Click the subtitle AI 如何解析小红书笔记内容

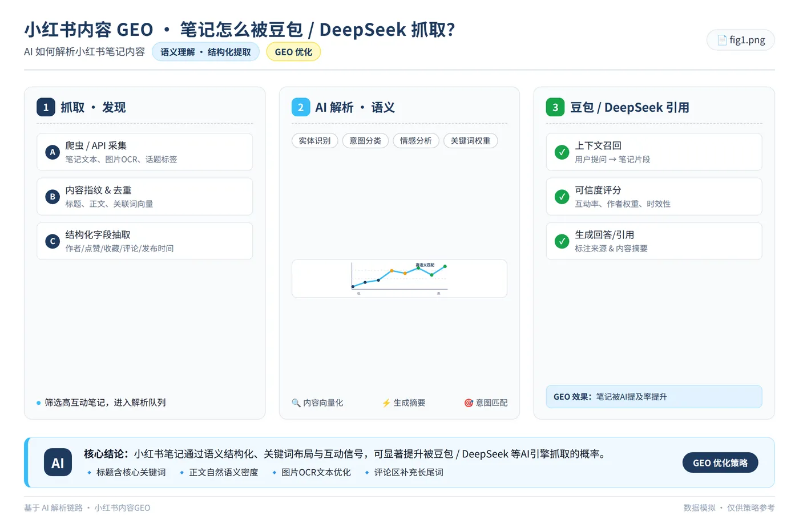coord(84,52)
